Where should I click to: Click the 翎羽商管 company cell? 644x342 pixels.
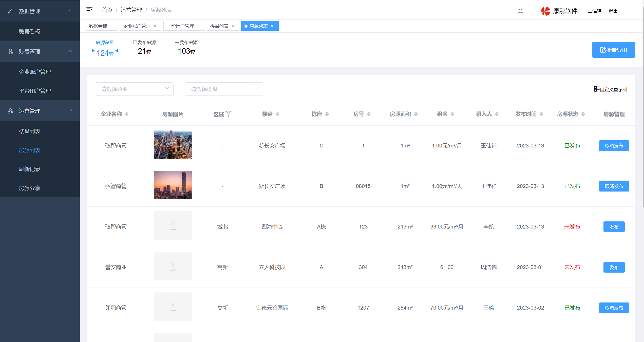(x=116, y=308)
